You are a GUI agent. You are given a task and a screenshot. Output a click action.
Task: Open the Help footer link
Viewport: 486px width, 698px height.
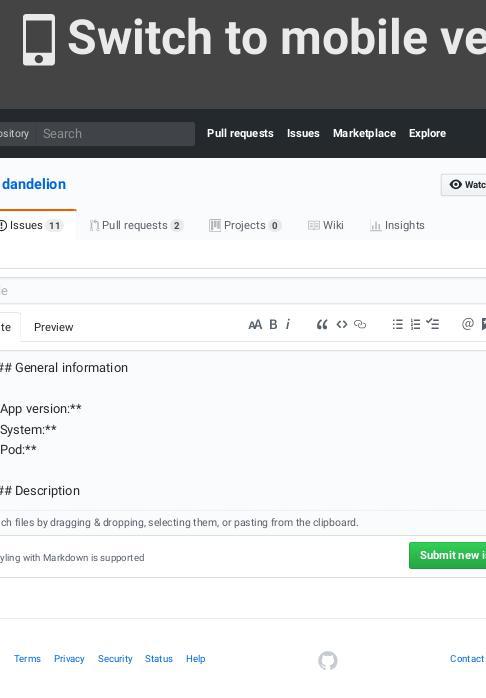[x=195, y=659]
